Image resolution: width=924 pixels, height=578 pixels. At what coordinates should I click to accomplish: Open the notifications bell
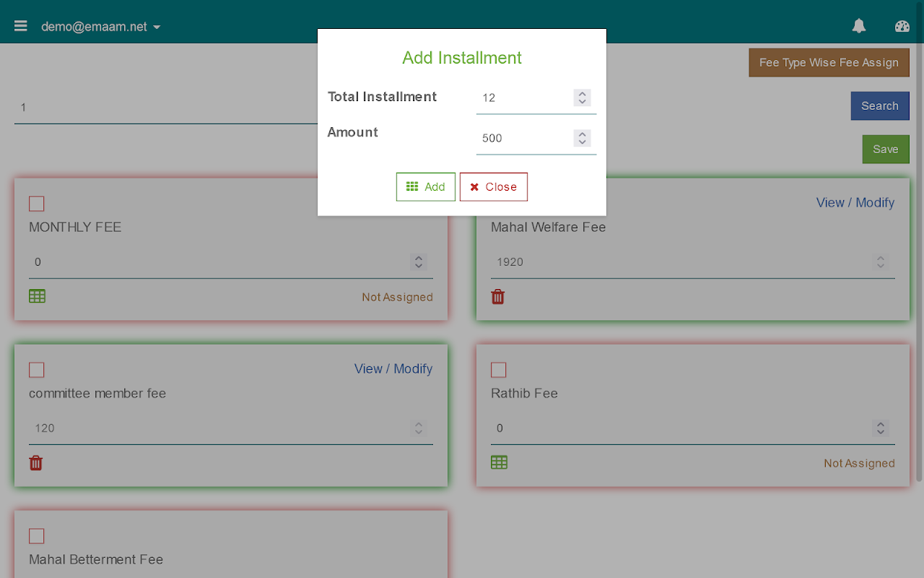(x=859, y=26)
